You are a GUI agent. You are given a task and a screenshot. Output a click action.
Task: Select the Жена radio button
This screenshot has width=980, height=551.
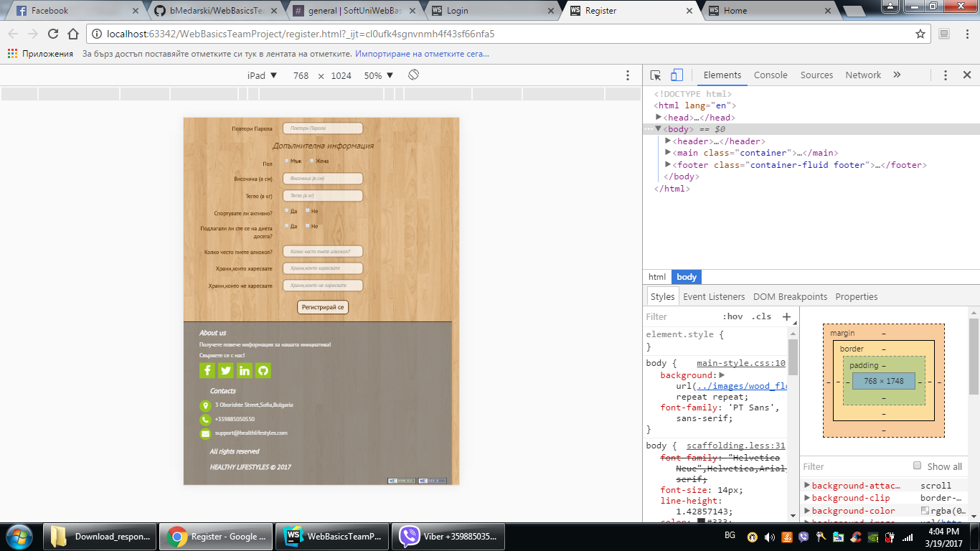pyautogui.click(x=312, y=161)
